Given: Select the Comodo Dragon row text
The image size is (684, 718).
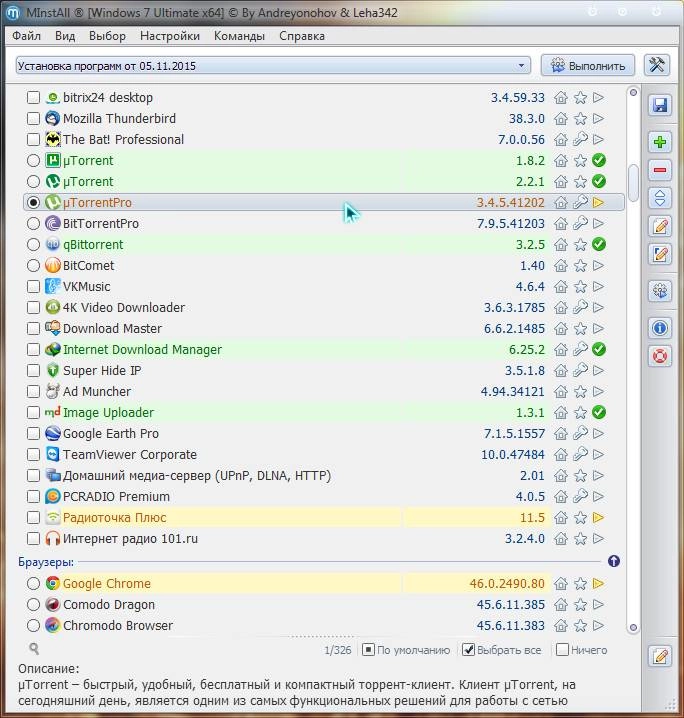Looking at the screenshot, I should pos(109,604).
